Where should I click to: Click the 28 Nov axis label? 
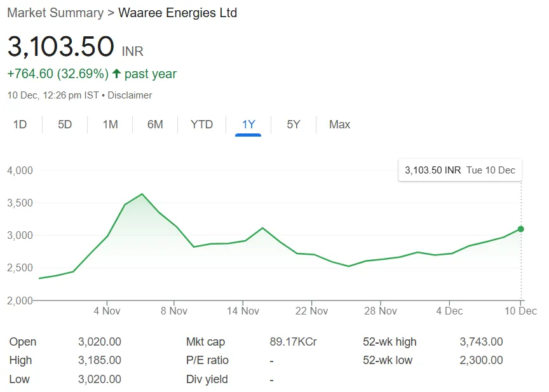pos(381,311)
